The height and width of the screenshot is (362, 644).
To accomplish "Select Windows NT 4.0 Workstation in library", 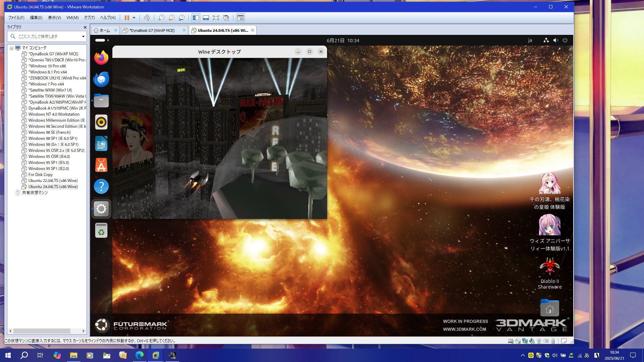I will point(54,114).
